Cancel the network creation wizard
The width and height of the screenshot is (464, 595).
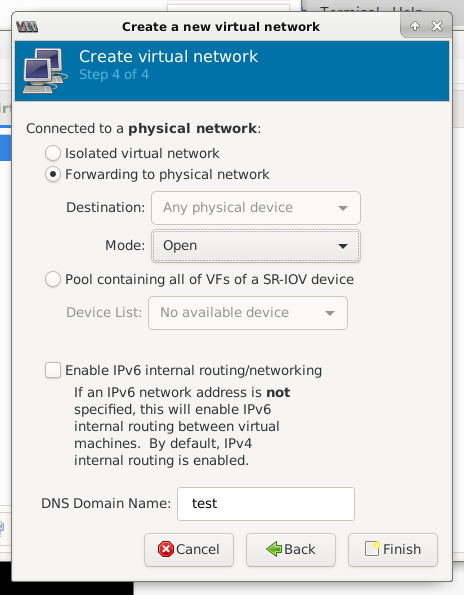click(189, 550)
